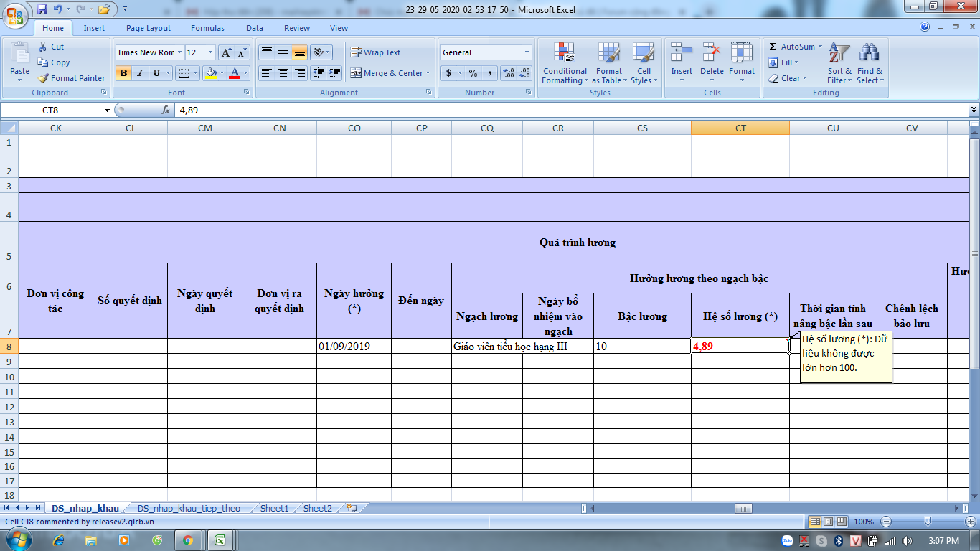Open font size dropdown

(210, 52)
